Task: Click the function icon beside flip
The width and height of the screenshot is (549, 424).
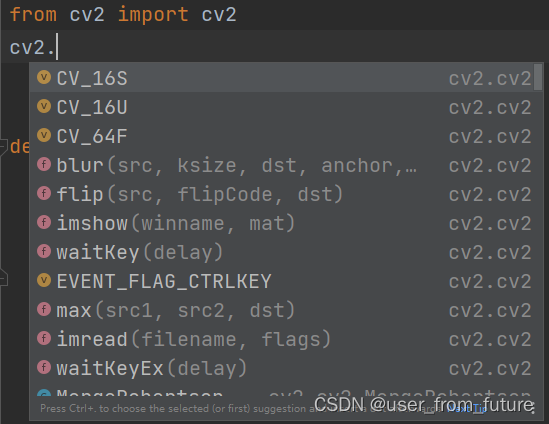Action: click(x=44, y=193)
